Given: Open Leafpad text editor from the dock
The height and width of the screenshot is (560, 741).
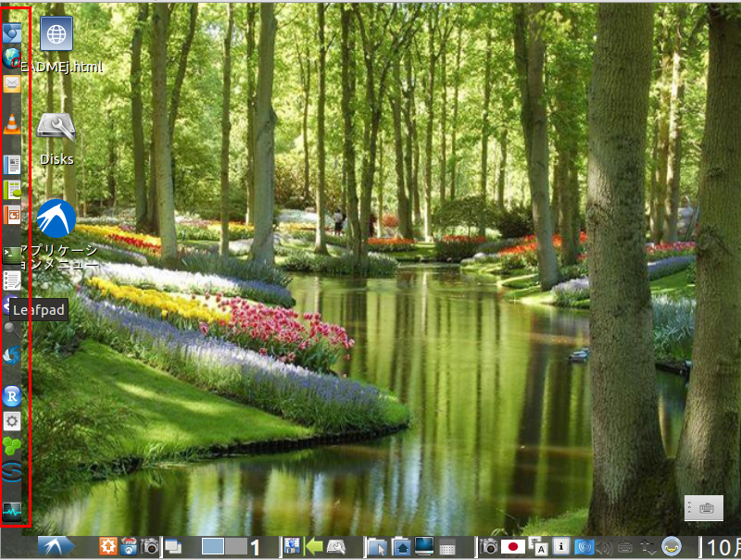Looking at the screenshot, I should 12,280.
